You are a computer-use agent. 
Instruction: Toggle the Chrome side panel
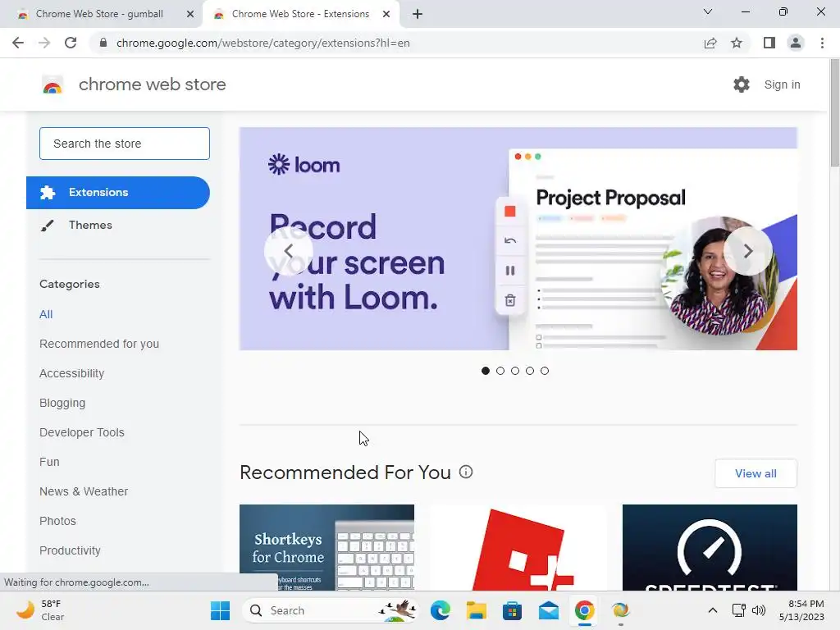[x=769, y=43]
